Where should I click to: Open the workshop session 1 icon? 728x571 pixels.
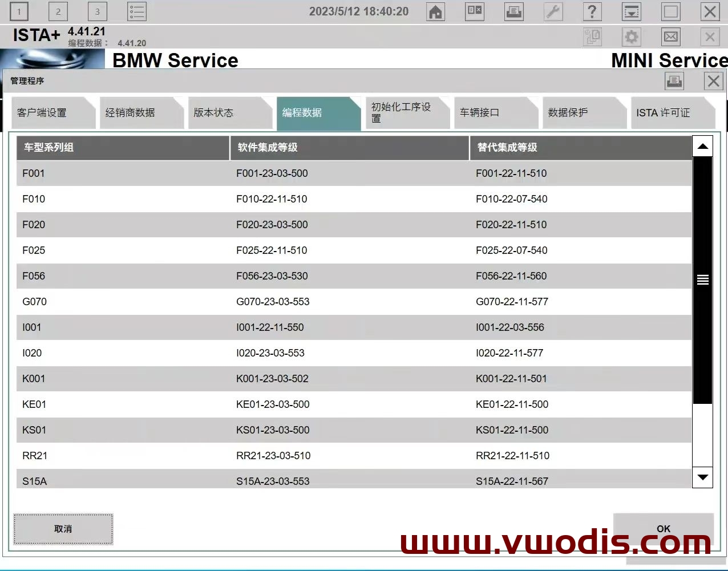[x=19, y=11]
